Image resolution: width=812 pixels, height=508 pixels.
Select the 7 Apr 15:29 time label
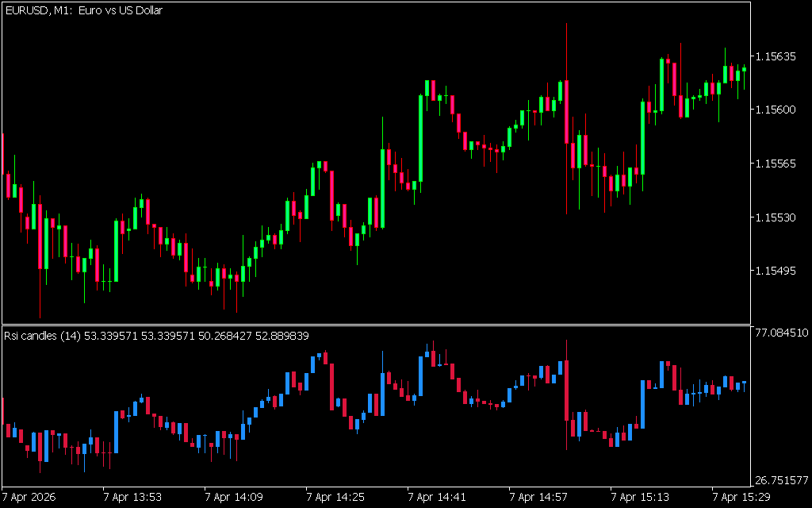[741, 497]
